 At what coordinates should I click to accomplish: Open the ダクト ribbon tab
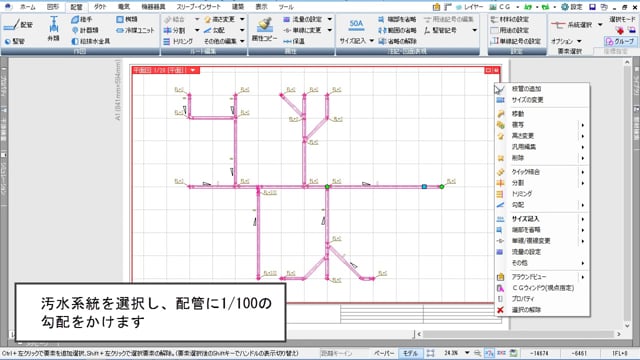pyautogui.click(x=100, y=7)
